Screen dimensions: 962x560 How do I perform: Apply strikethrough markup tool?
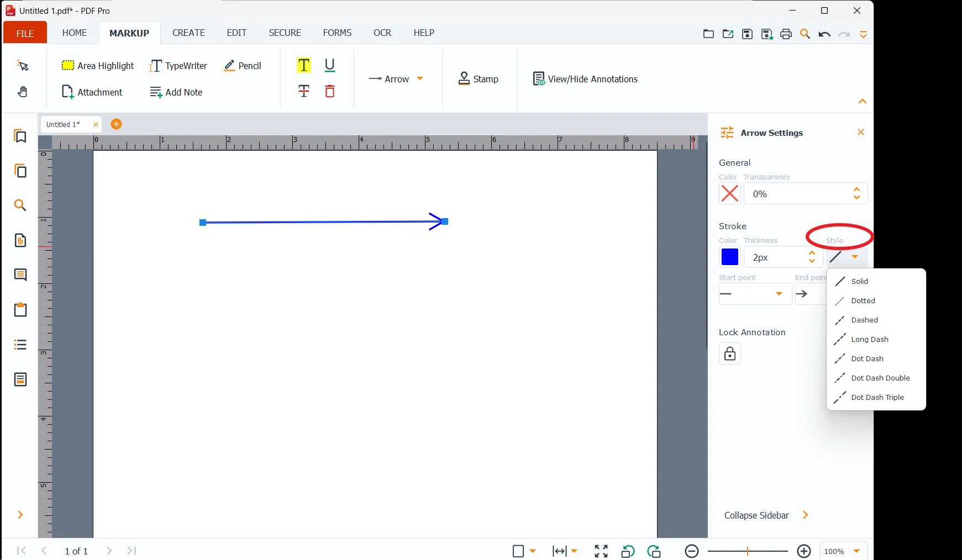304,91
